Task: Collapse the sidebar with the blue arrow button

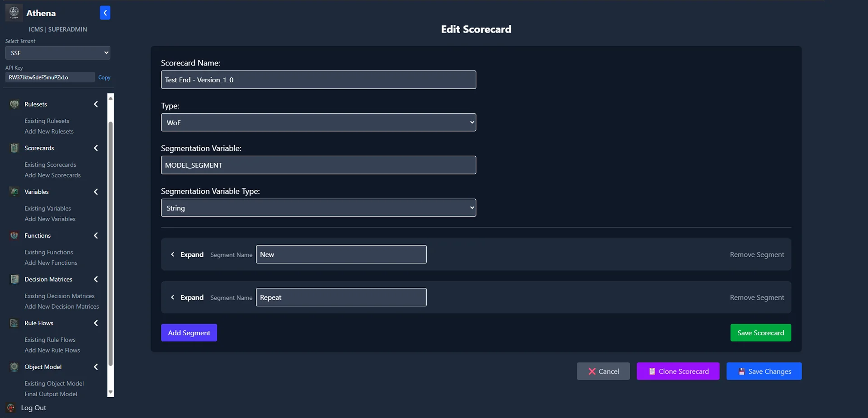Action: click(105, 13)
